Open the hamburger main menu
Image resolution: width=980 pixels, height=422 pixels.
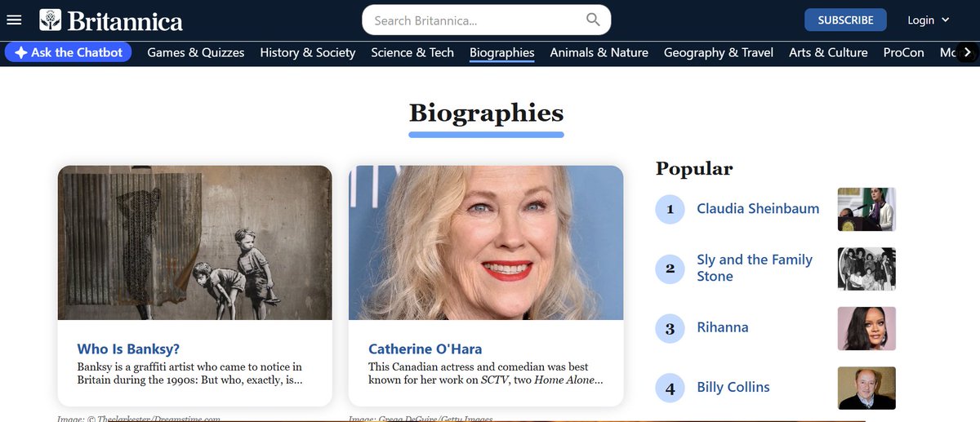pos(14,20)
